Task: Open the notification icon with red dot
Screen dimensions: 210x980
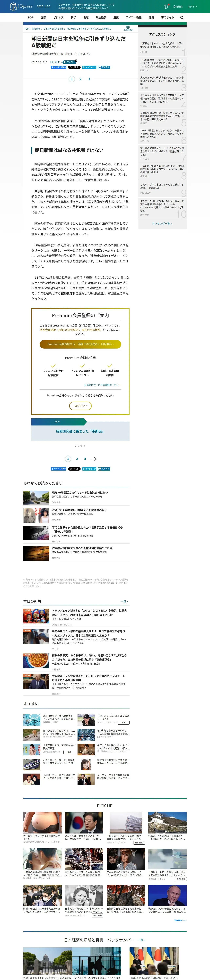Action: pyautogui.click(x=166, y=7)
